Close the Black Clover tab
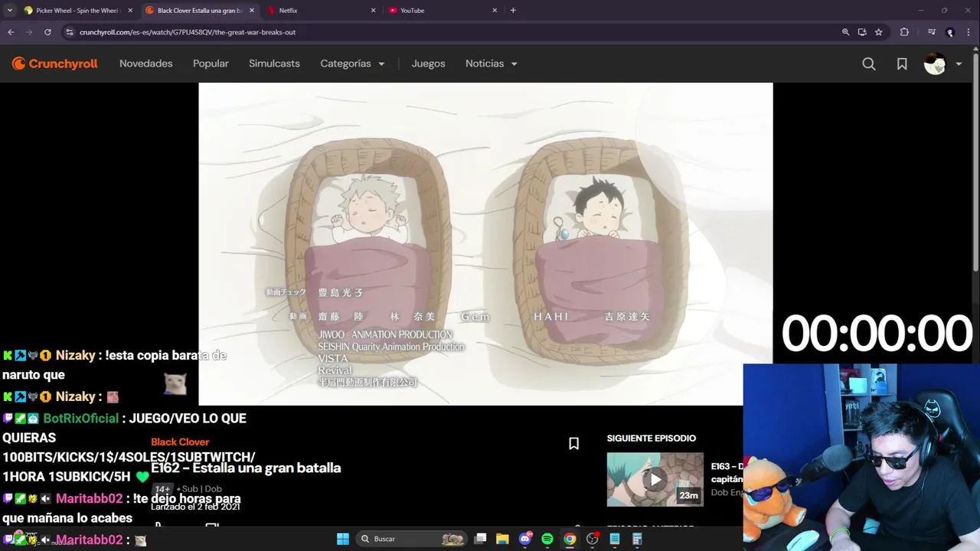Viewport: 980px width, 551px height. [252, 11]
